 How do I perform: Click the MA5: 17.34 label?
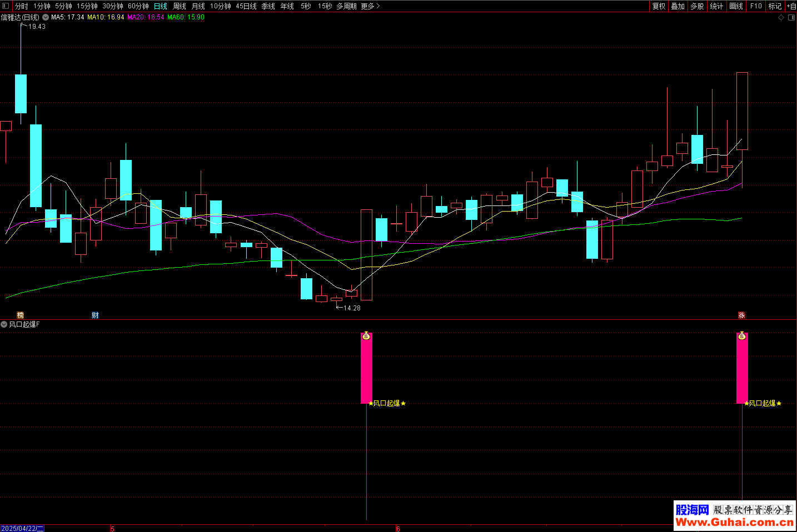[68, 17]
